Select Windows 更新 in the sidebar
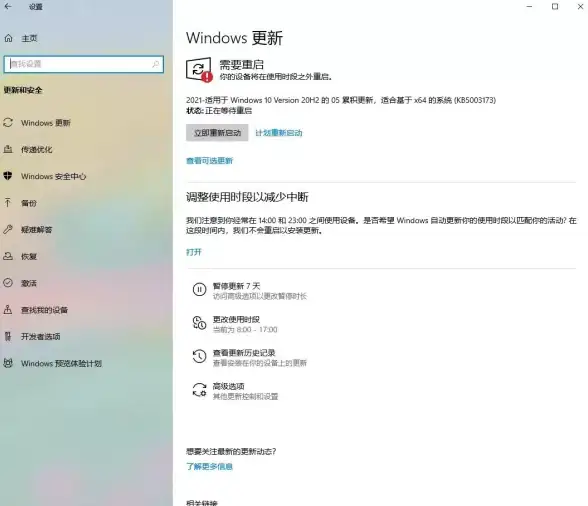 (46, 123)
